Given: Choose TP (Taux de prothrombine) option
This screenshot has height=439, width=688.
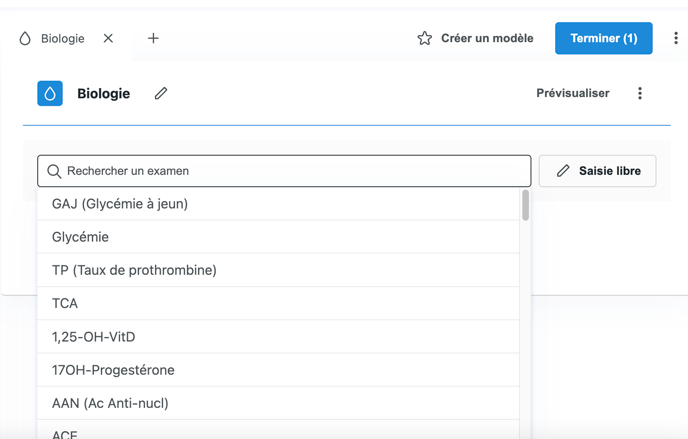Looking at the screenshot, I should coord(134,270).
